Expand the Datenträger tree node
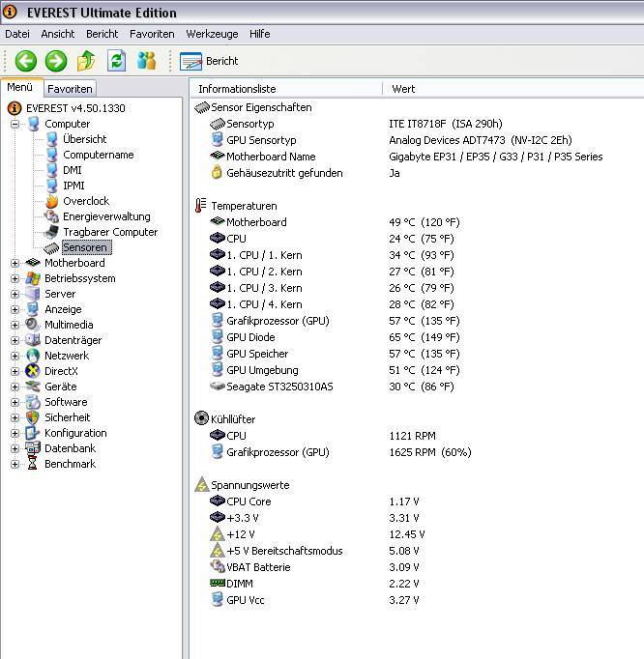Screen dimensions: 644x659 (x=15, y=340)
